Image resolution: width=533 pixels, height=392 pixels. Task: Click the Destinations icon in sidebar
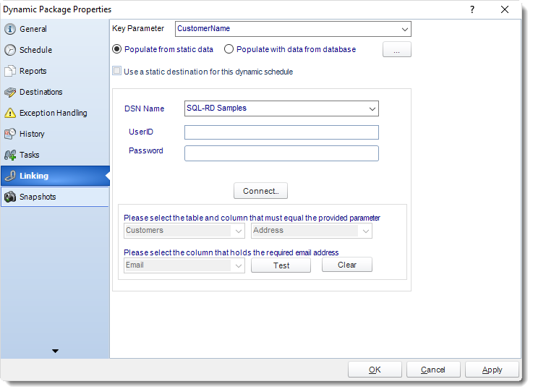10,92
